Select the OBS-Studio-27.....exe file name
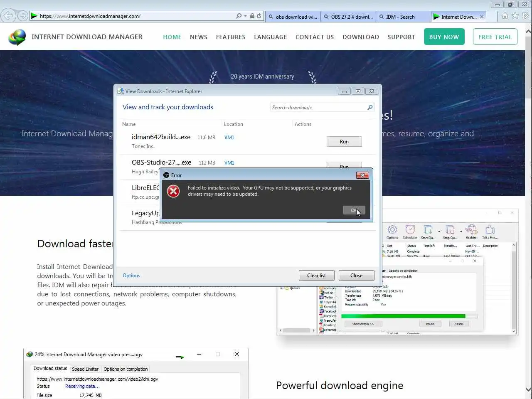 [x=161, y=162]
